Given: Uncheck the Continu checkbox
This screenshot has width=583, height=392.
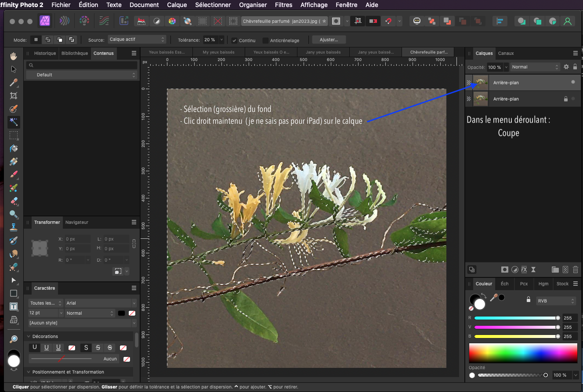Looking at the screenshot, I should click(235, 40).
